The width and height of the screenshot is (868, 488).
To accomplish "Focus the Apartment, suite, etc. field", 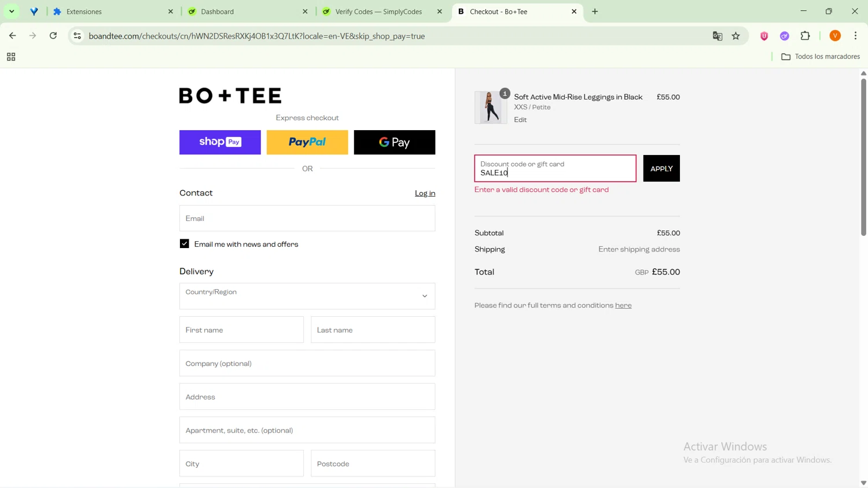I will 307,430.
